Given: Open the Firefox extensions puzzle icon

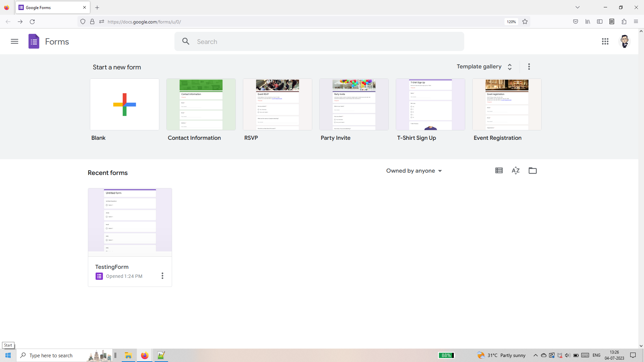Looking at the screenshot, I should coord(624,22).
